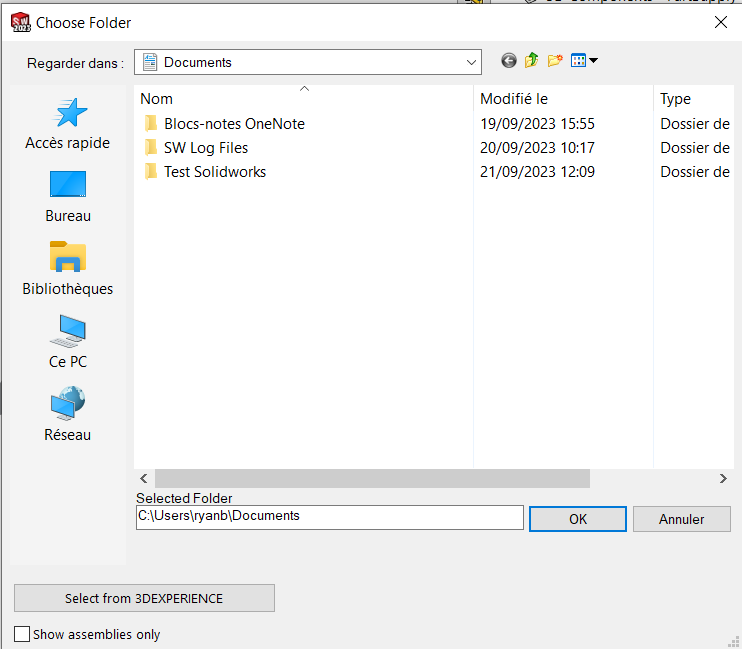Viewport: 742px width, 649px height.
Task: Navigate up one folder level
Action: 531,62
